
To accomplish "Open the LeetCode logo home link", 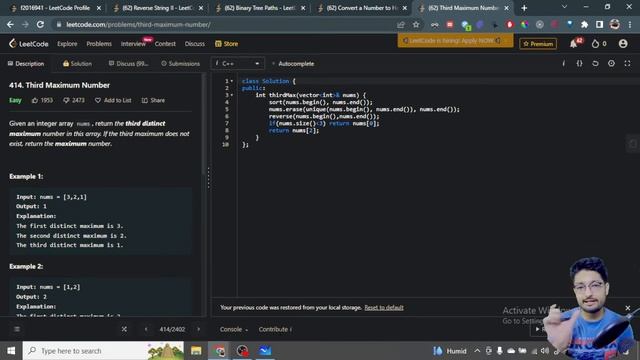I will point(29,44).
